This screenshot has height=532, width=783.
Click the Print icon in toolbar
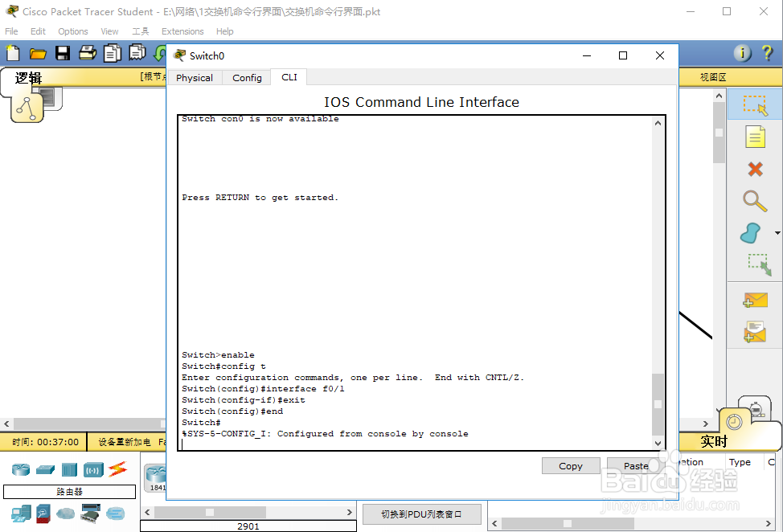88,52
